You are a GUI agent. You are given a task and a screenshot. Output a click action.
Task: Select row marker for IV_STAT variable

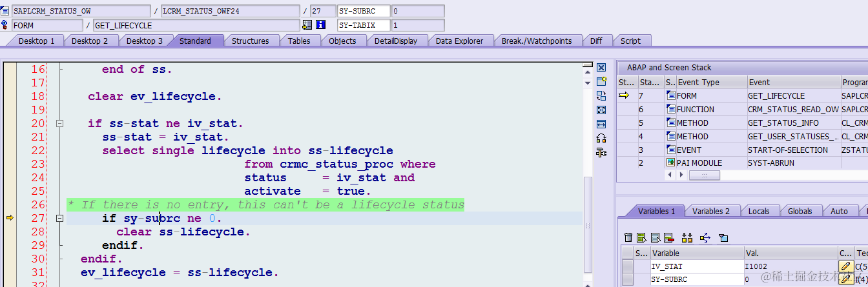pos(627,266)
